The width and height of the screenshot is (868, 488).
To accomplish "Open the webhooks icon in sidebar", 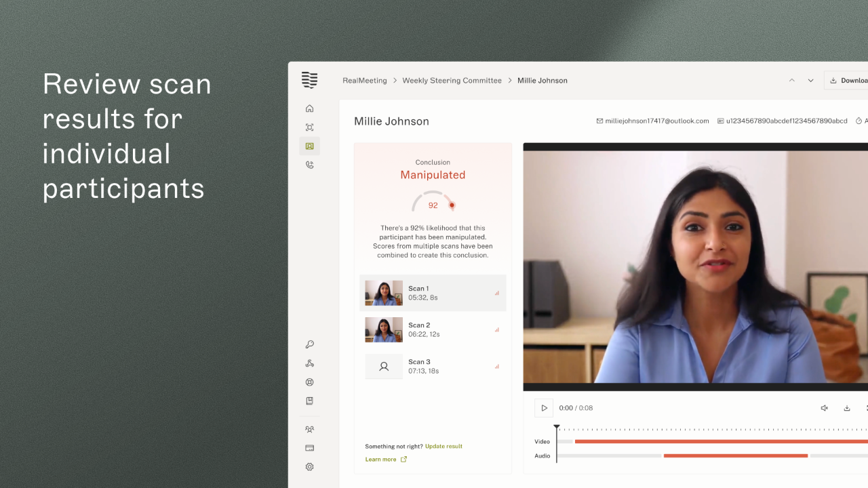I will [309, 363].
